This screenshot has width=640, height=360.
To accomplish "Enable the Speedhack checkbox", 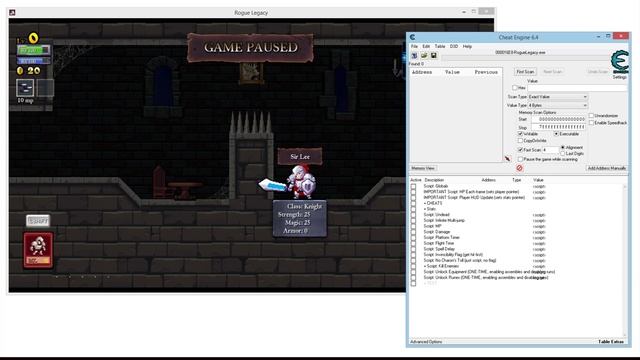I will point(591,123).
